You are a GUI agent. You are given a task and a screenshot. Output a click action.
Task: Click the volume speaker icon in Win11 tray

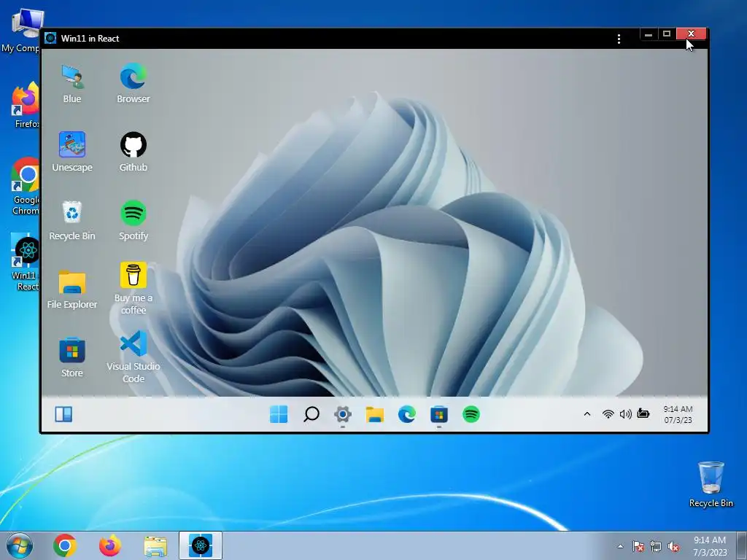click(x=625, y=414)
